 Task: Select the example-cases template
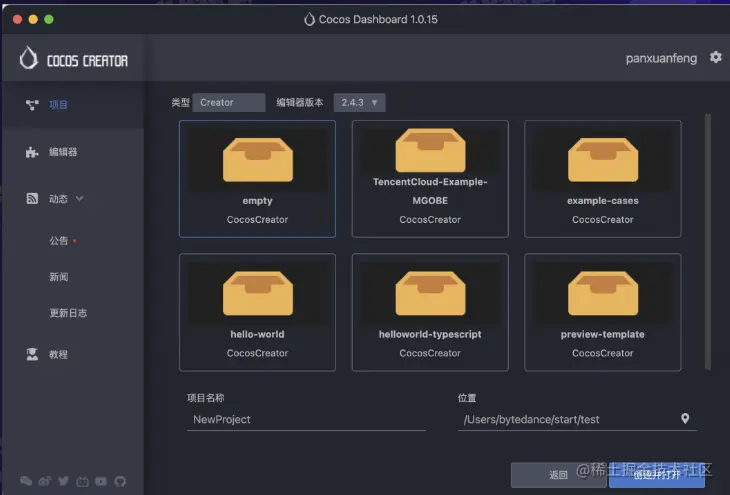tap(603, 179)
